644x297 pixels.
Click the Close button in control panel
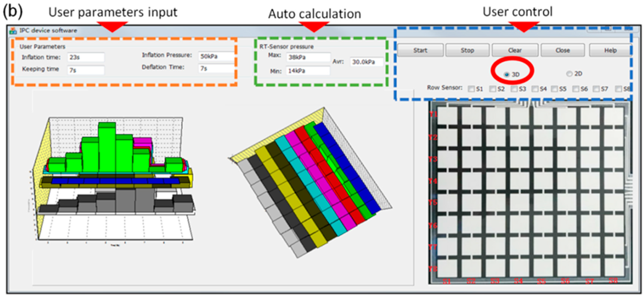tap(563, 50)
